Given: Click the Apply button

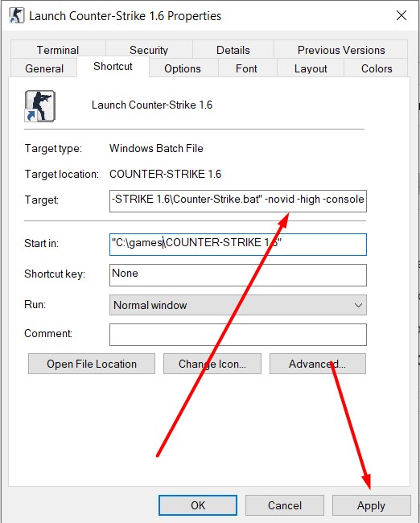Looking at the screenshot, I should 371,505.
